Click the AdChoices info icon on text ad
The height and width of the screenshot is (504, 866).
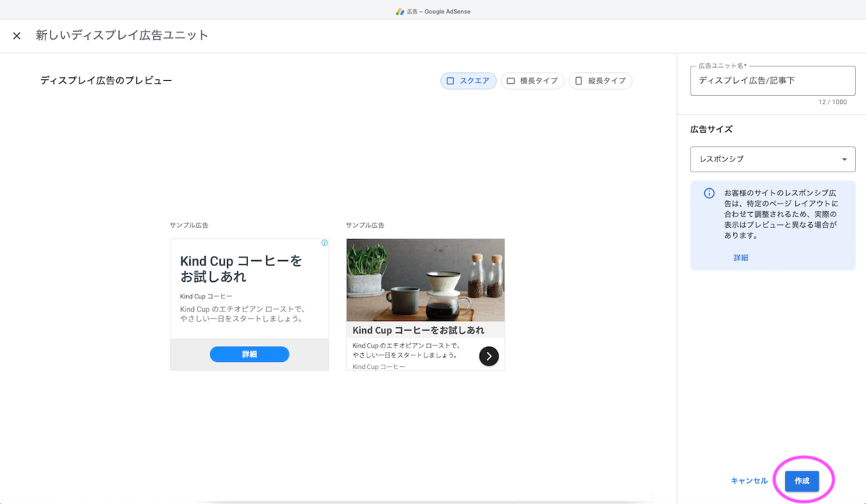click(x=325, y=243)
